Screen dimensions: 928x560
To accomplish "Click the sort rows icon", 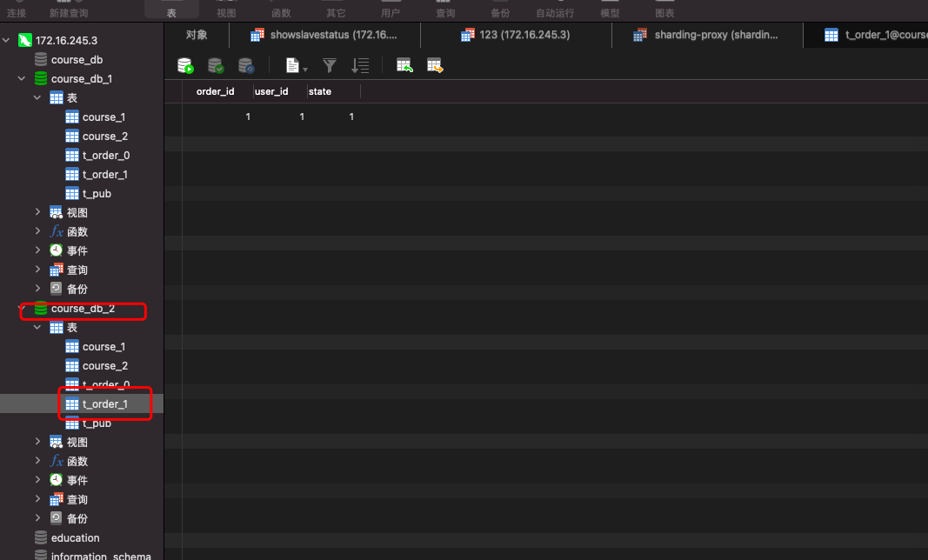I will [360, 66].
